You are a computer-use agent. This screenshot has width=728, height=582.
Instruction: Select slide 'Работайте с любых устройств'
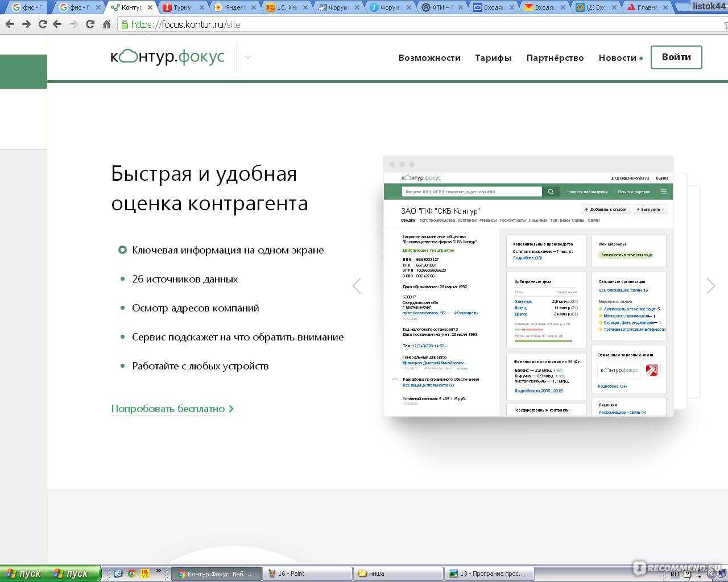pyautogui.click(x=193, y=366)
